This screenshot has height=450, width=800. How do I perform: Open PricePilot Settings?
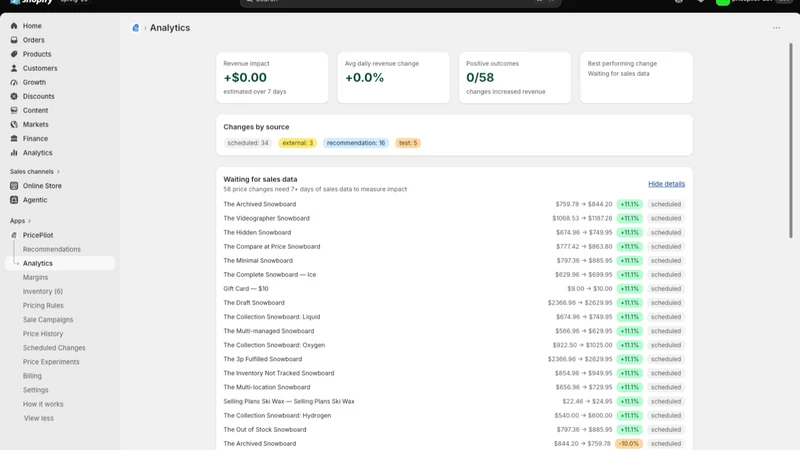35,390
